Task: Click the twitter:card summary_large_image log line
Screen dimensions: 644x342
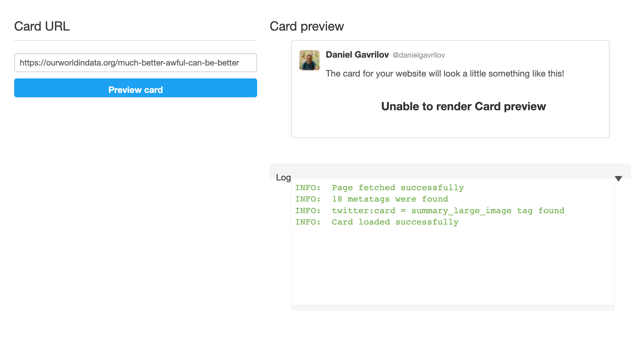Action: click(x=430, y=210)
